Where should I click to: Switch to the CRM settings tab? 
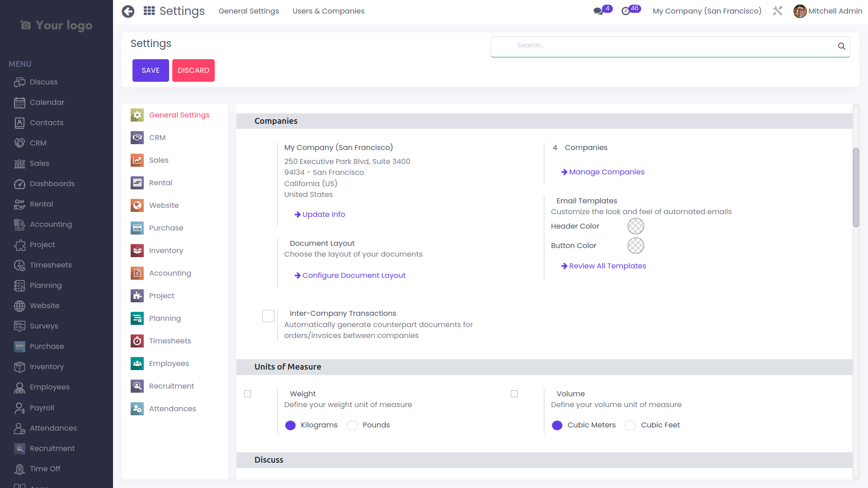pos(157,137)
